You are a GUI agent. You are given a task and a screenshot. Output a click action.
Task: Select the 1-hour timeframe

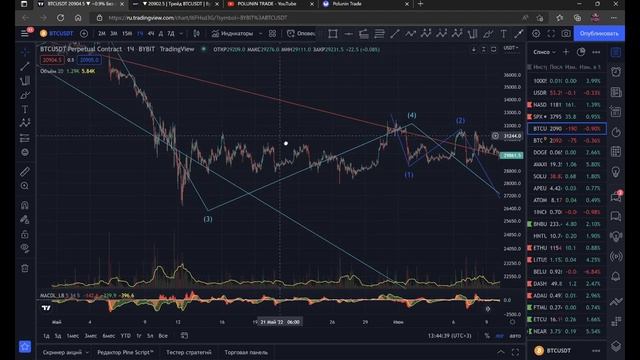tap(140, 33)
